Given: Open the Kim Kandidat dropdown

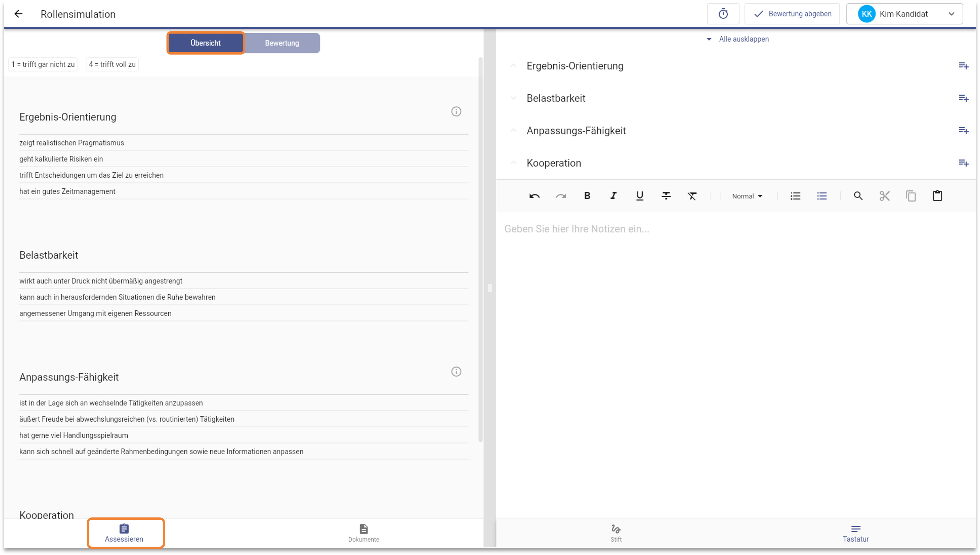Looking at the screenshot, I should [904, 14].
